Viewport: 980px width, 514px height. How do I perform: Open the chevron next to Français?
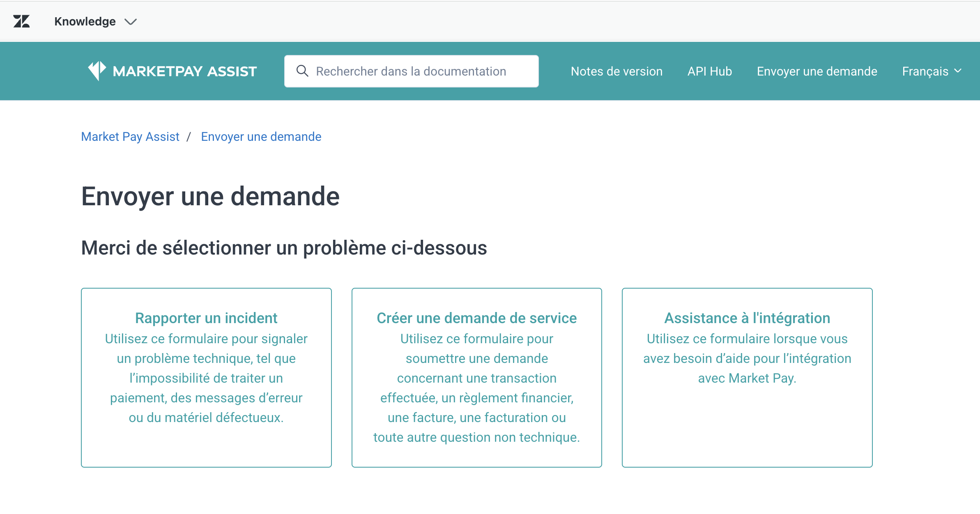coord(958,71)
